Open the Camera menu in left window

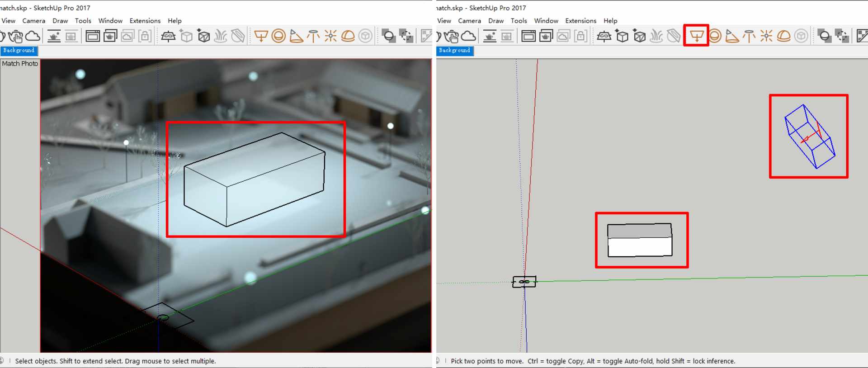pos(34,21)
